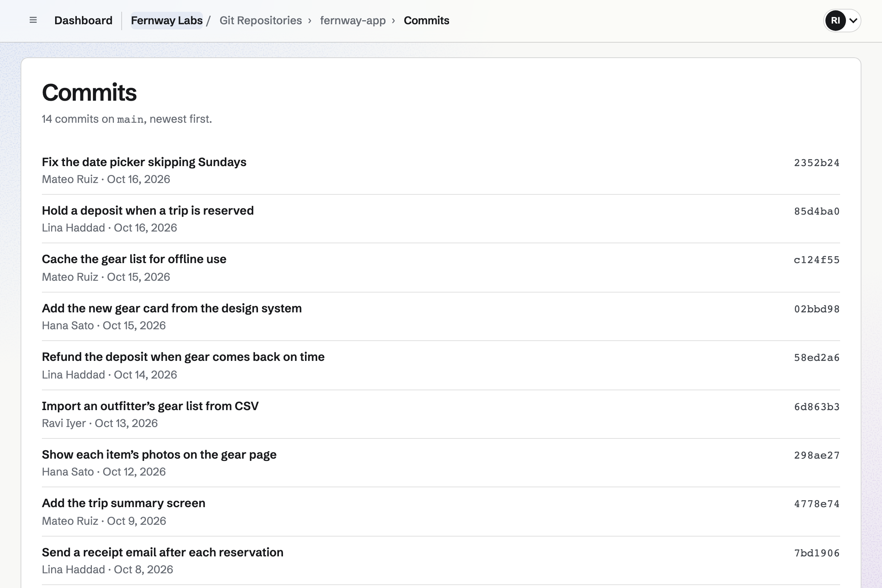
Task: Open 'Refund the deposit when gear comes back on time'
Action: pos(183,356)
